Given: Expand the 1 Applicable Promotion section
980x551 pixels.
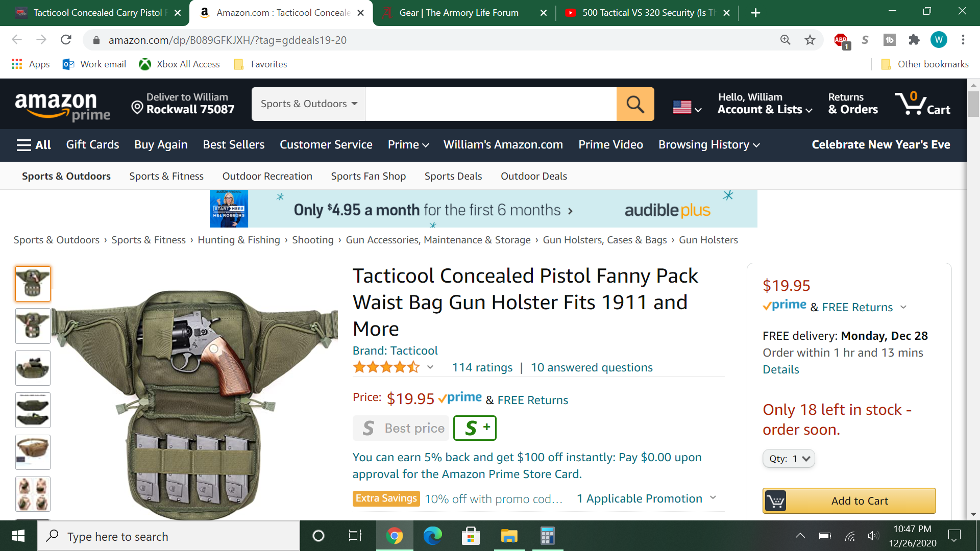Looking at the screenshot, I should [x=646, y=498].
